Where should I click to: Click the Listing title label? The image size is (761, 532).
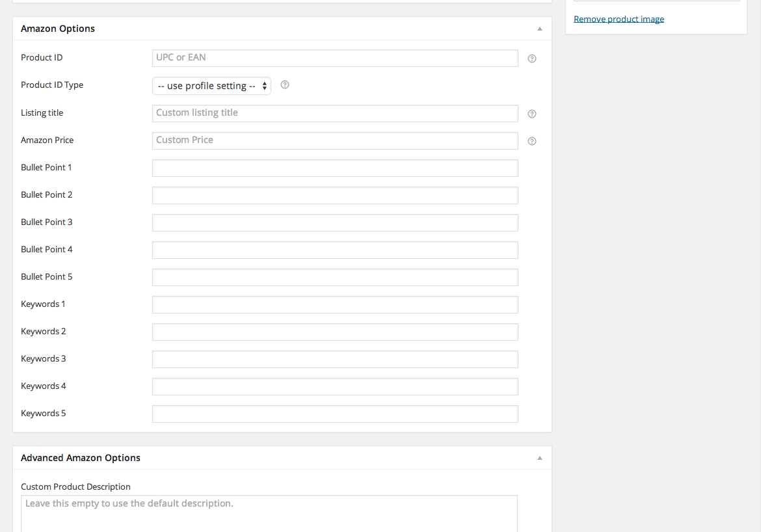(x=42, y=113)
